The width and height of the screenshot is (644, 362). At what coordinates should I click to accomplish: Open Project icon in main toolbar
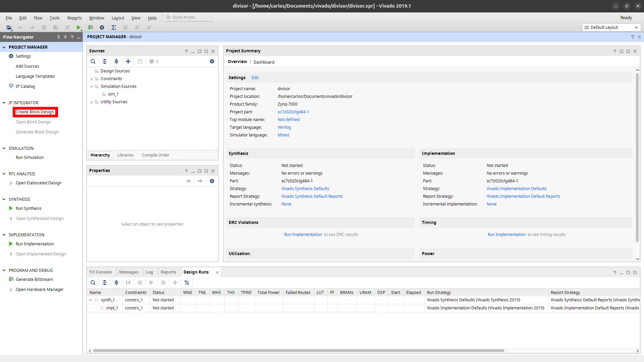[9, 27]
